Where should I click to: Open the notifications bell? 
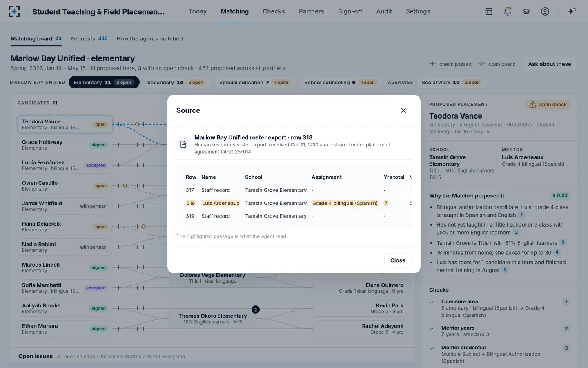(x=508, y=11)
